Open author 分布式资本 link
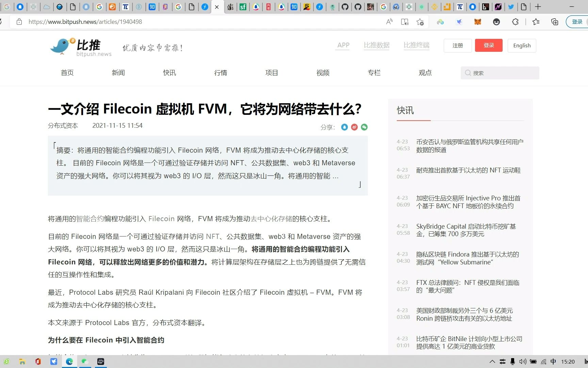588x368 pixels. tap(63, 125)
